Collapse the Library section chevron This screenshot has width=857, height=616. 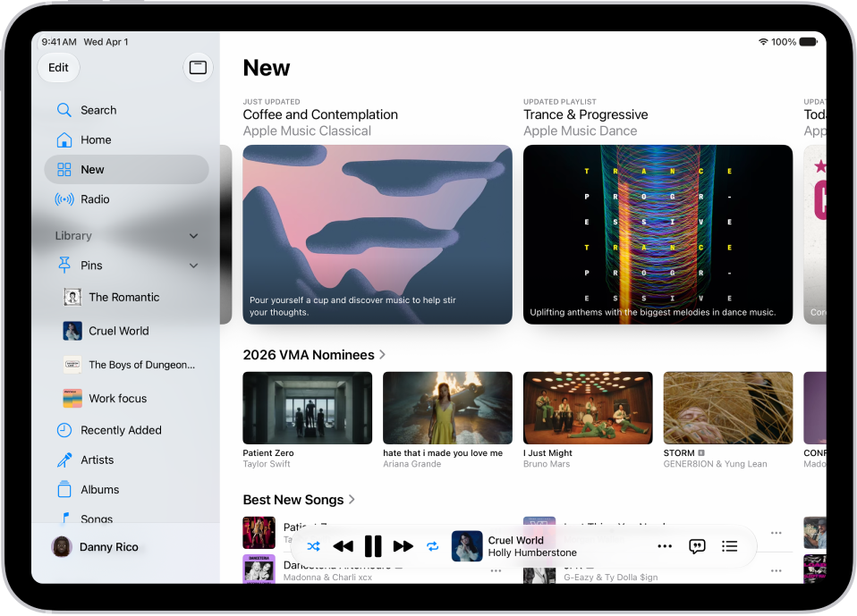(x=193, y=236)
